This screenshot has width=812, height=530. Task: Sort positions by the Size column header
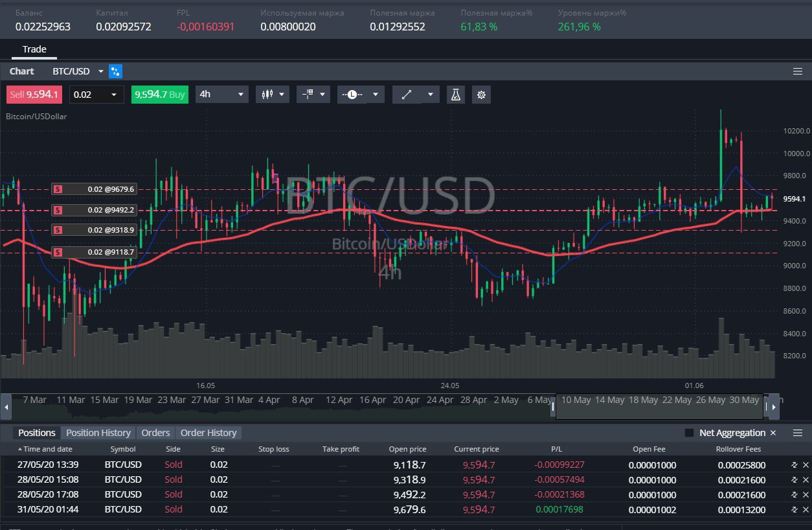click(x=218, y=449)
